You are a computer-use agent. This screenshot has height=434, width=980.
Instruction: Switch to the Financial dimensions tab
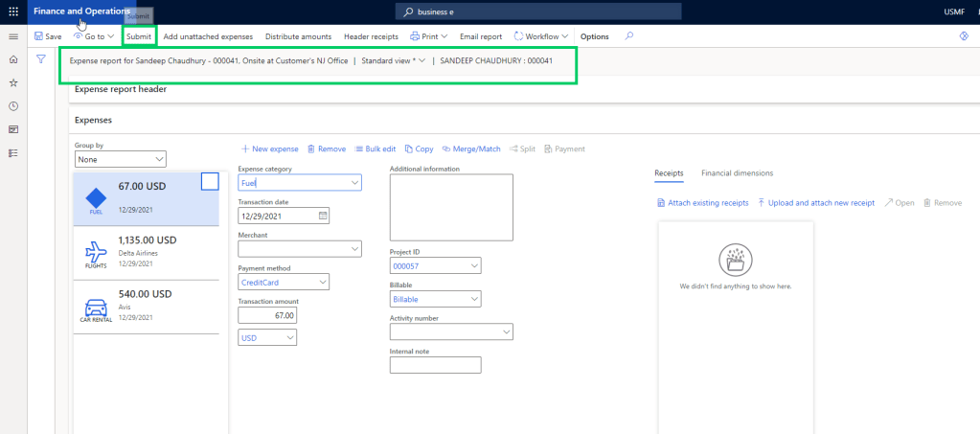[x=737, y=173]
